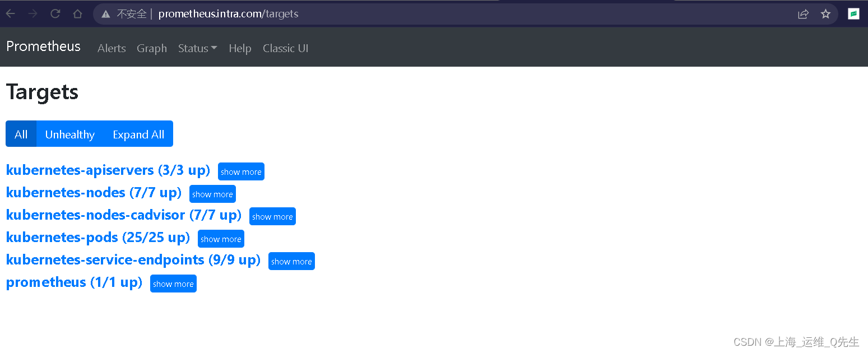Expand kubernetes-service-endpoints with show more
This screenshot has width=868, height=353.
click(291, 261)
